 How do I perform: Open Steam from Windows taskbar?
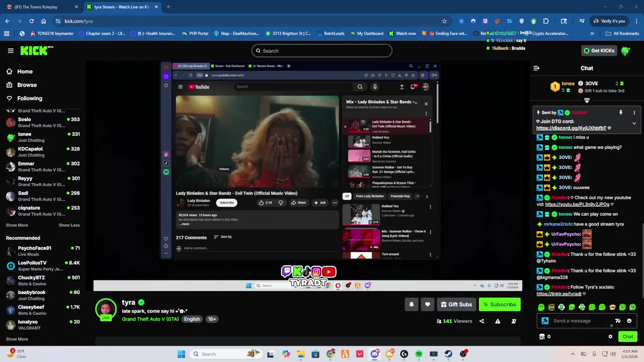pyautogui.click(x=448, y=354)
